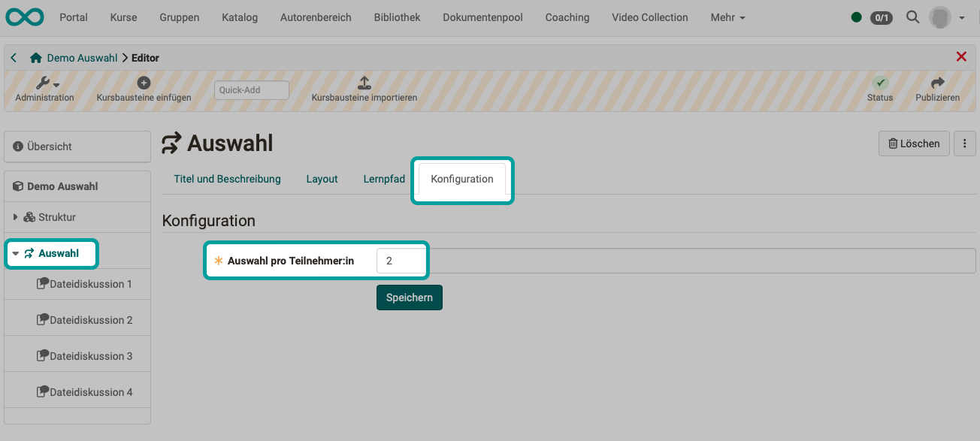
Task: Save configuration with Speichern
Action: coord(409,297)
